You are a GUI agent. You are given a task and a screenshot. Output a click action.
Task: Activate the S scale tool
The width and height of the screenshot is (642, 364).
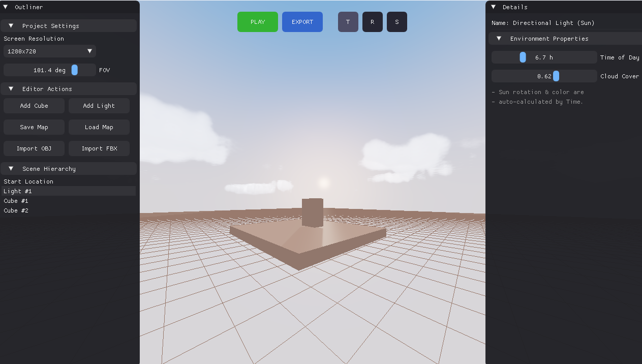396,22
